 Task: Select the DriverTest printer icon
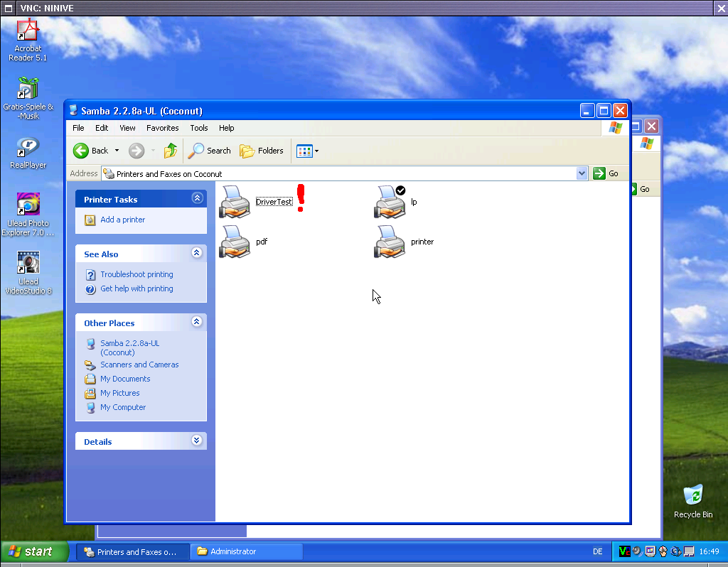235,202
